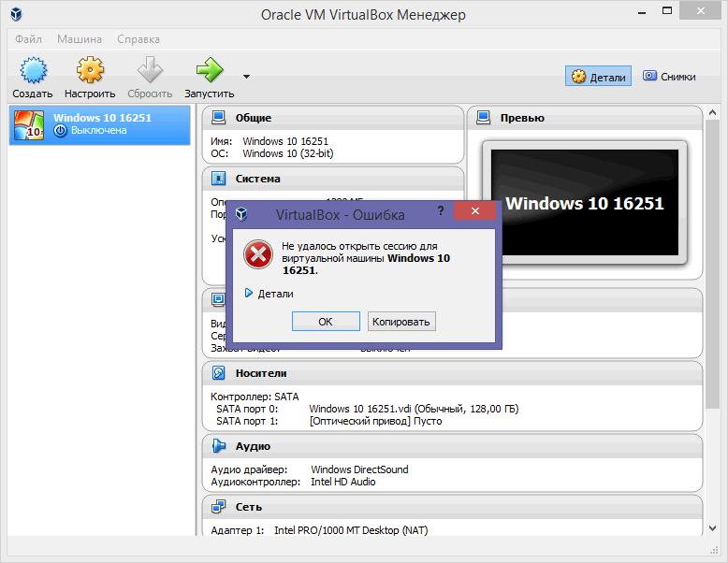Click the Превью section icon

484,118
